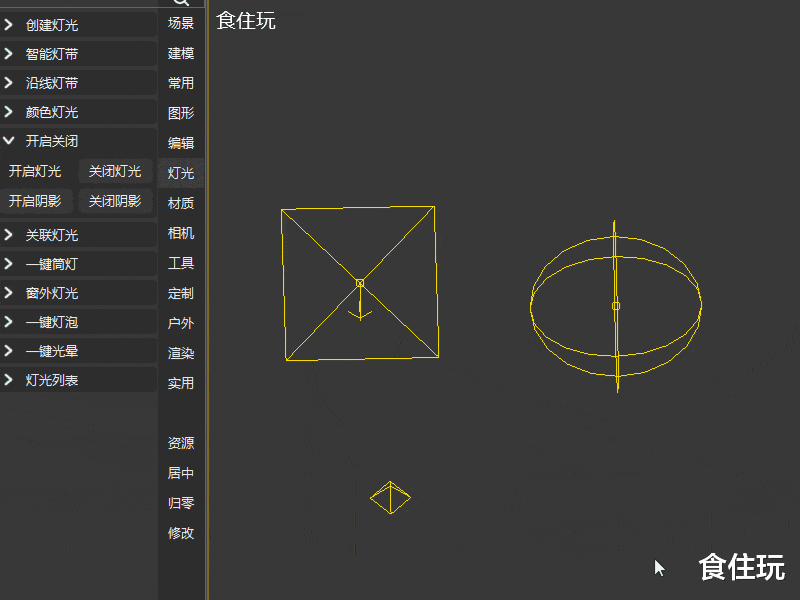Open the 定制 tab

(x=181, y=293)
